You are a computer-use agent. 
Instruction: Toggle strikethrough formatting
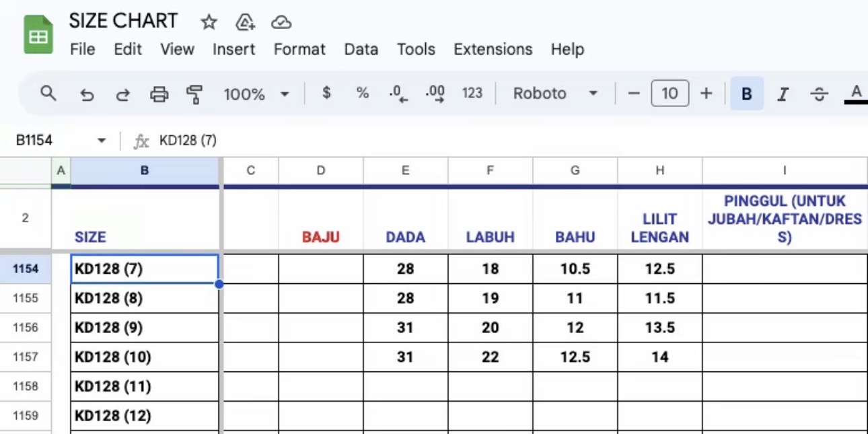coord(819,94)
